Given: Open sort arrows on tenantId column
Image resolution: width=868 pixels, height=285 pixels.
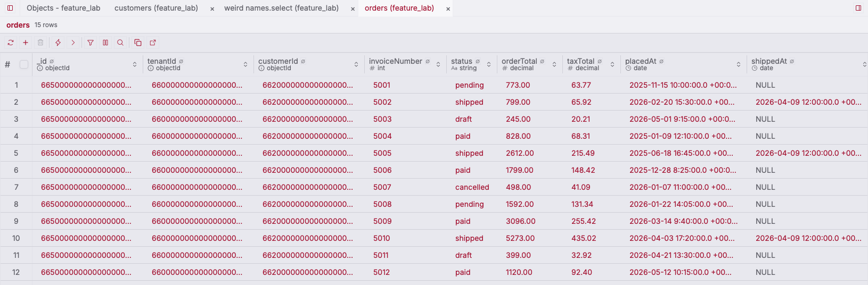Looking at the screenshot, I should 245,64.
